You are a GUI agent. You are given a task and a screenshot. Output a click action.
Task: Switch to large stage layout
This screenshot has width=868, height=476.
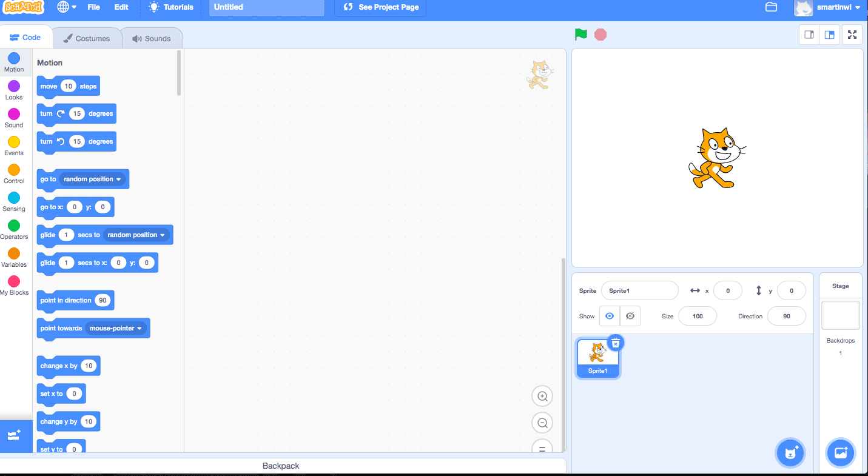[x=829, y=35]
